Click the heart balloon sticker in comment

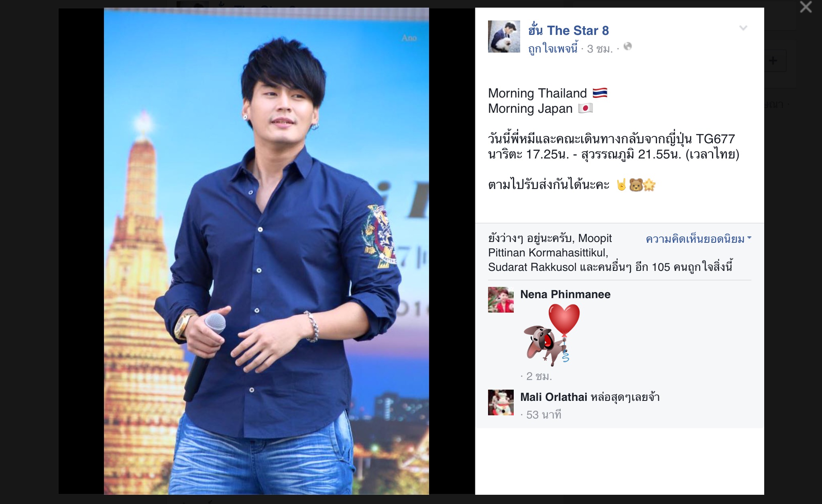552,334
